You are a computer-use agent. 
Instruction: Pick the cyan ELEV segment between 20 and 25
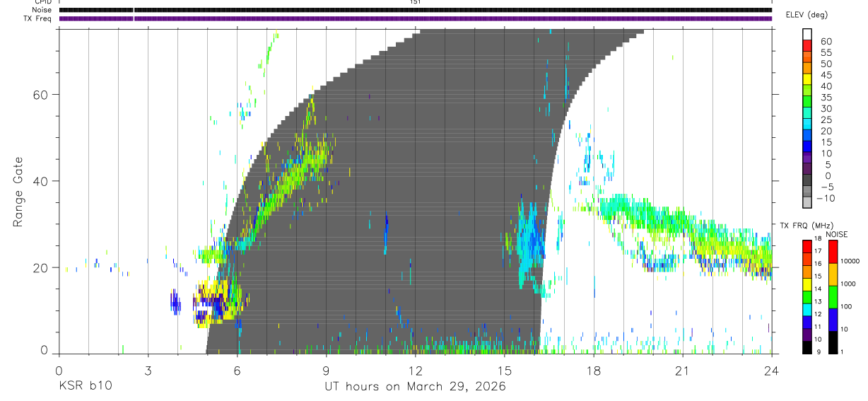pos(807,124)
